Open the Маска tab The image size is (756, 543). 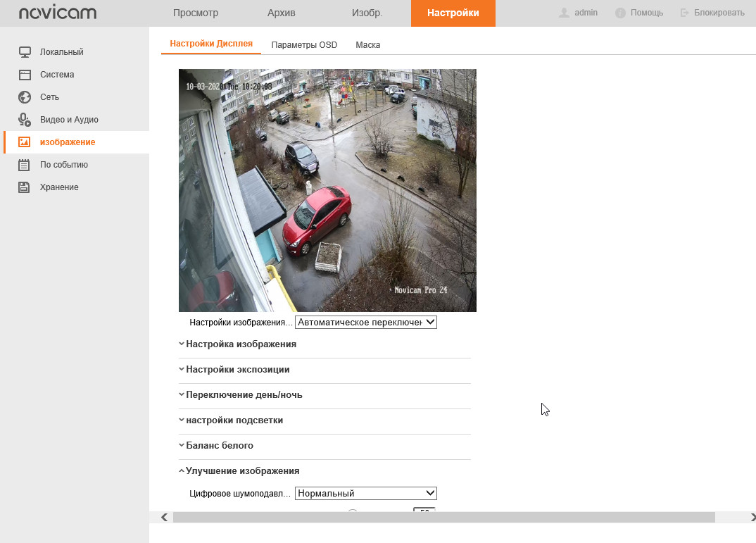[368, 45]
